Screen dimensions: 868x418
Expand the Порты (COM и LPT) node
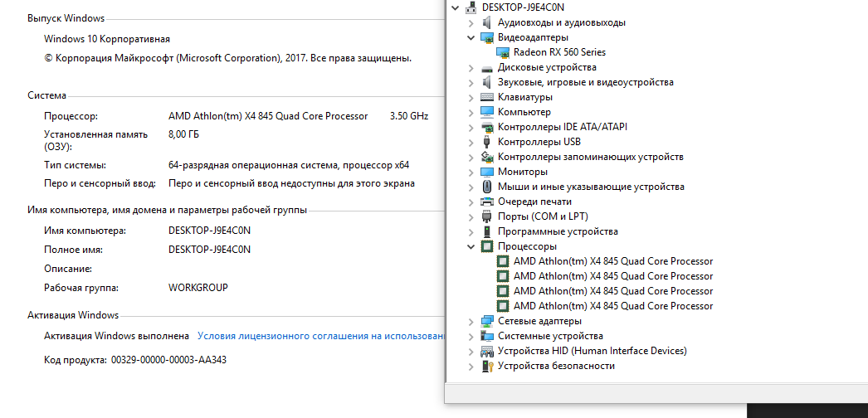[x=471, y=216]
